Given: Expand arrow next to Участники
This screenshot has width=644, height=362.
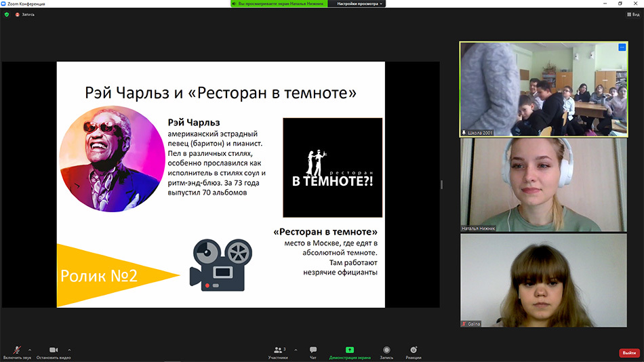Looking at the screenshot, I should coord(296,350).
